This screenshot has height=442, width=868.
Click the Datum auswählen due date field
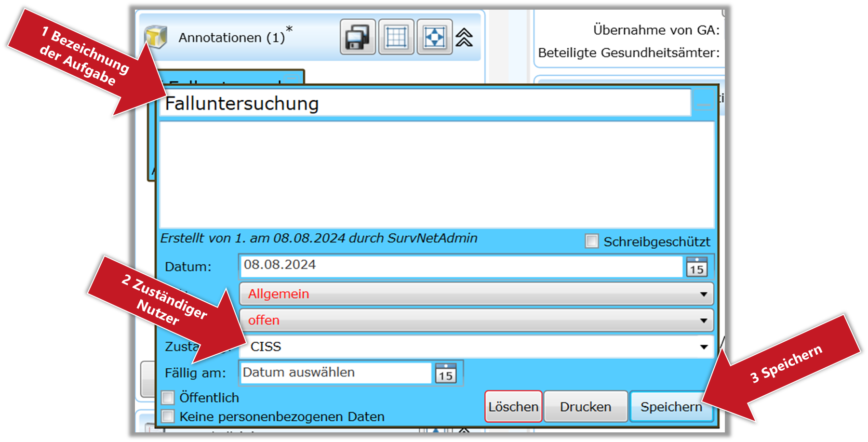pyautogui.click(x=335, y=373)
